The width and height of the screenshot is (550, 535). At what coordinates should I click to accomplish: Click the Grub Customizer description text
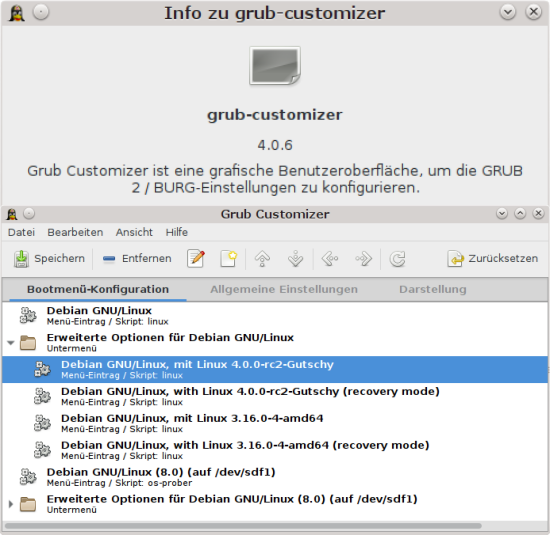(275, 179)
